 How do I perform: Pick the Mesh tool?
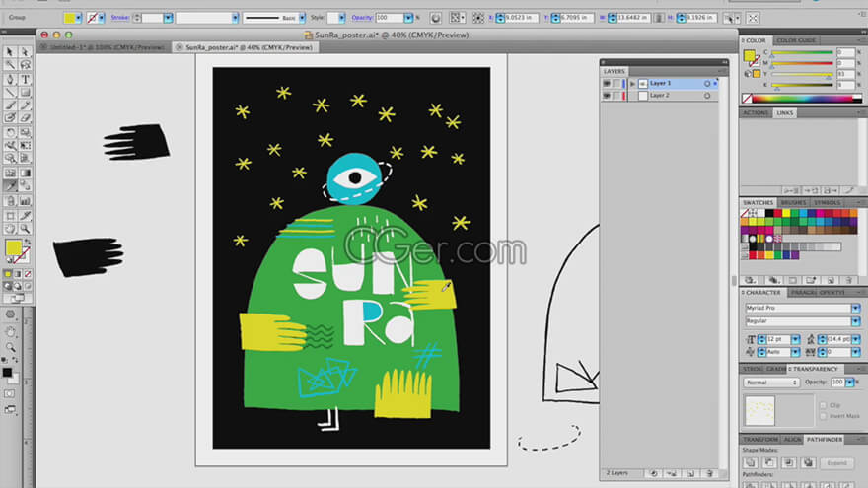coord(10,174)
